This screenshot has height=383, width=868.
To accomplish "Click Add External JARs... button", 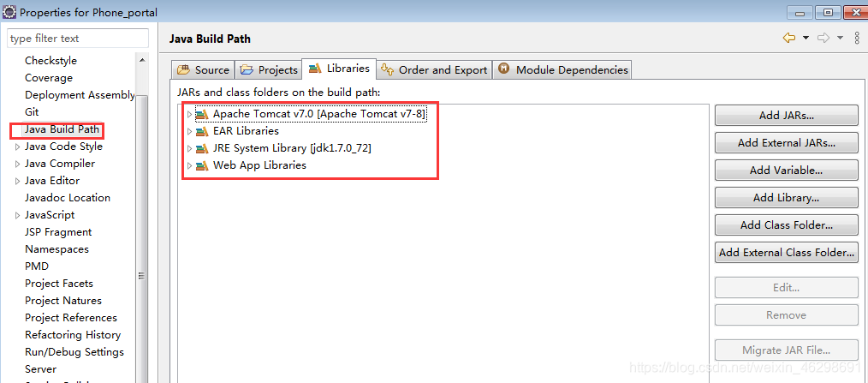I will 786,143.
